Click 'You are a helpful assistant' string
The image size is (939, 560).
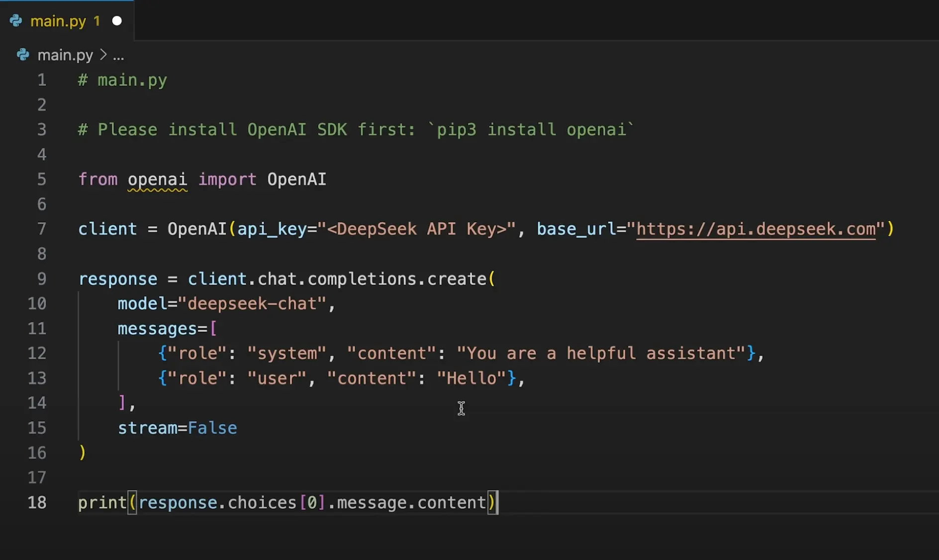(x=601, y=354)
